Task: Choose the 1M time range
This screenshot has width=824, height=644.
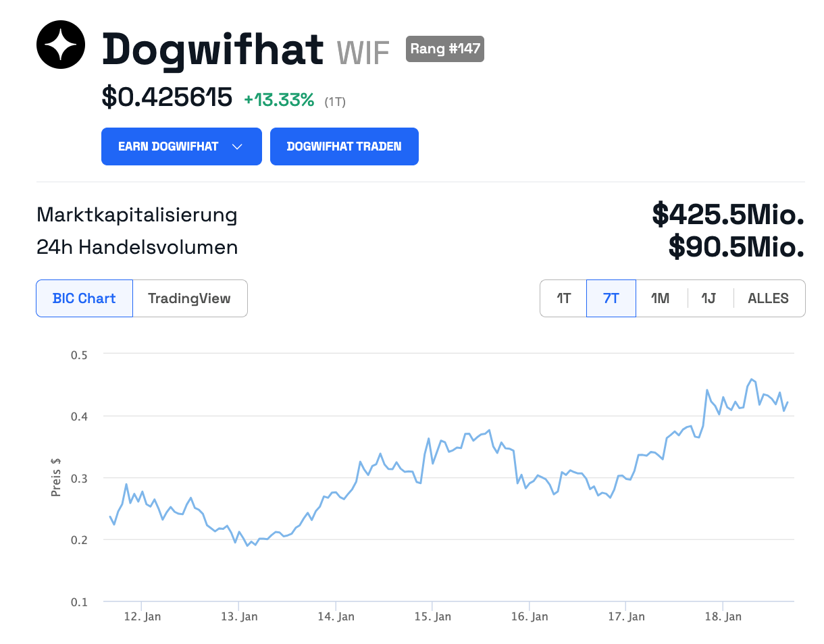Action: point(660,298)
